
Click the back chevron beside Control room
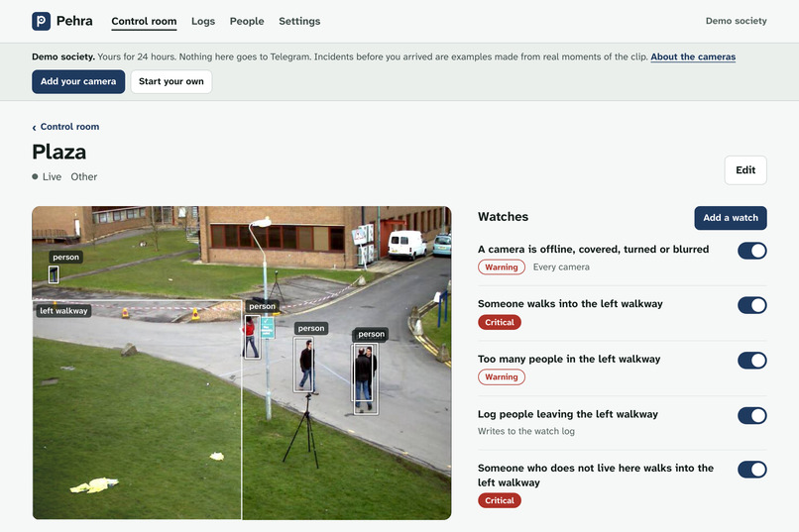point(34,127)
